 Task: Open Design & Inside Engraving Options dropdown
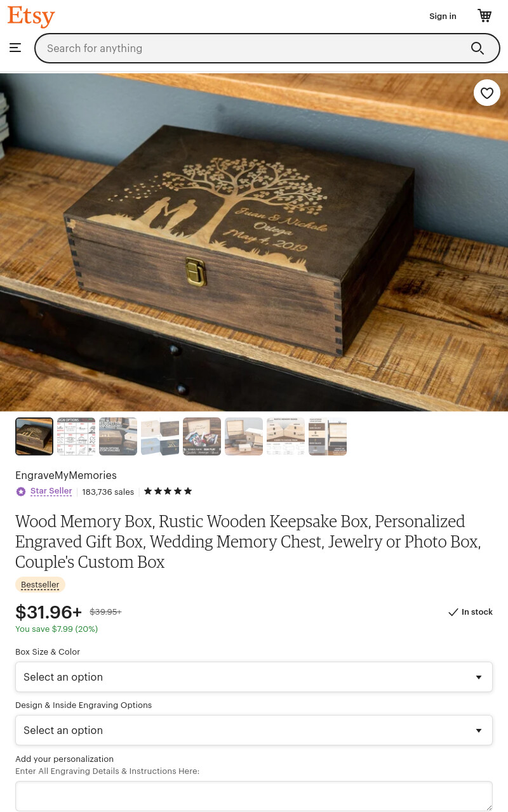pyautogui.click(x=254, y=730)
